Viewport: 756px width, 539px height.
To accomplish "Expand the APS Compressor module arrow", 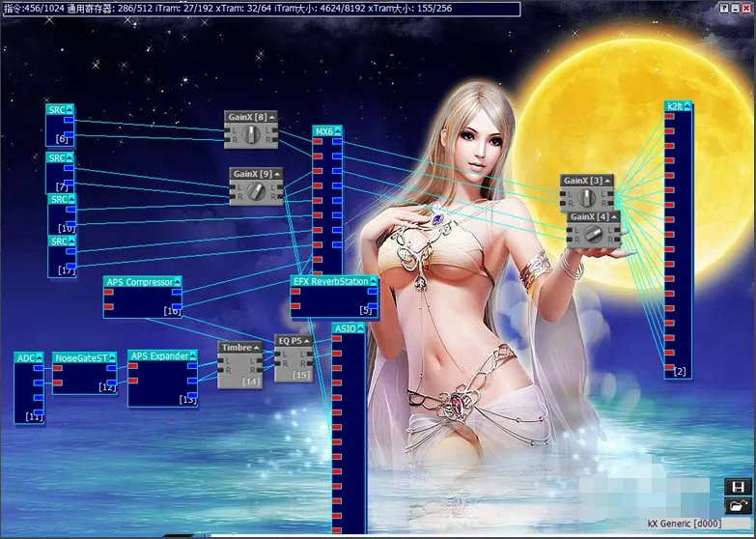I will tap(178, 282).
